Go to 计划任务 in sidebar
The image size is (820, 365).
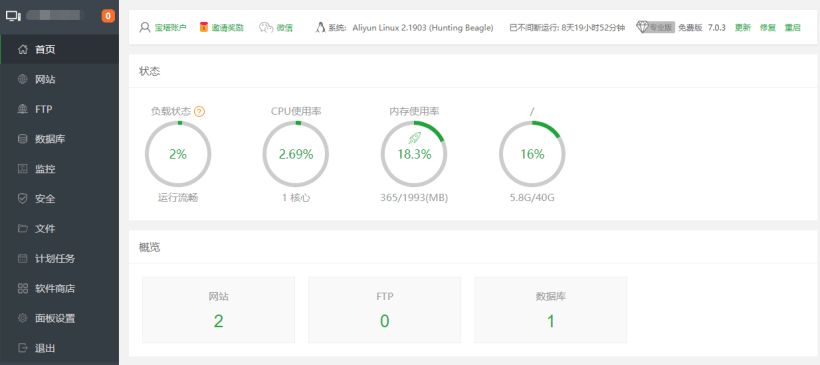coord(60,258)
